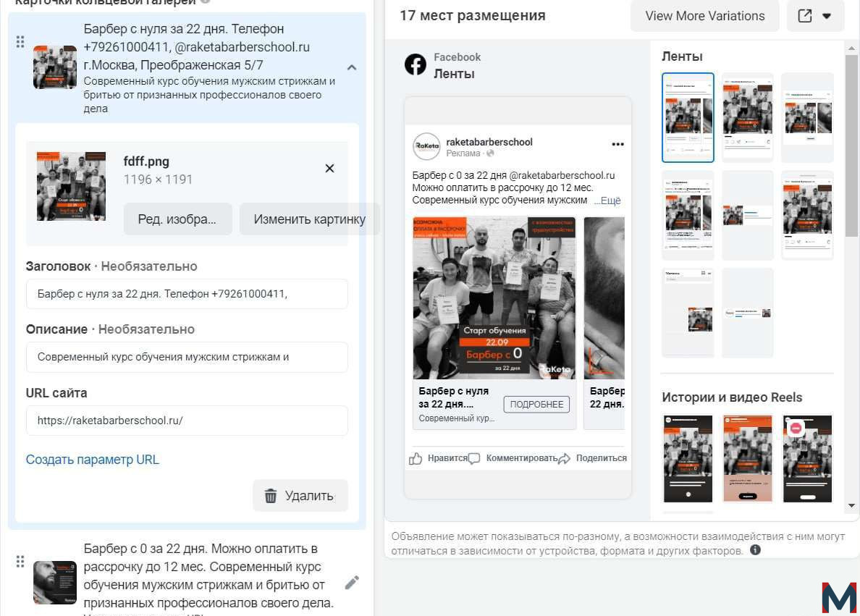Select the first carousel card thumbnail in the list

55,67
